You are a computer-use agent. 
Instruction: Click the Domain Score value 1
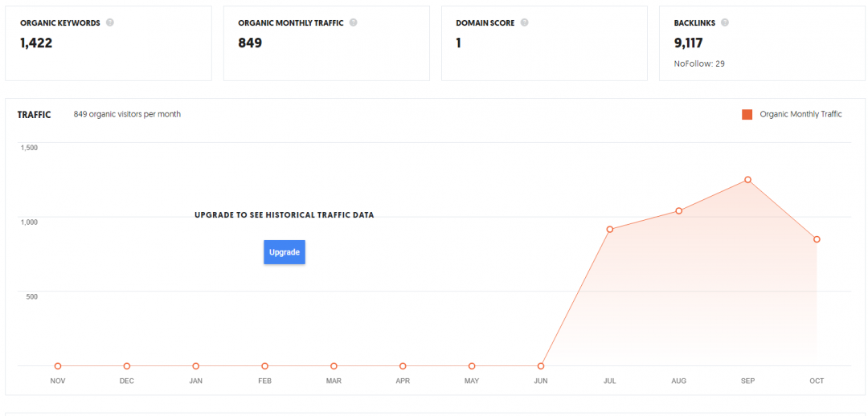[458, 43]
